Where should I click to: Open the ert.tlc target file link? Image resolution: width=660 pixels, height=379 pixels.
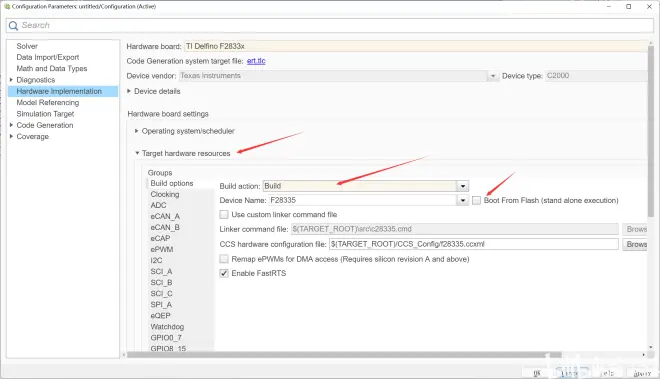pos(256,61)
